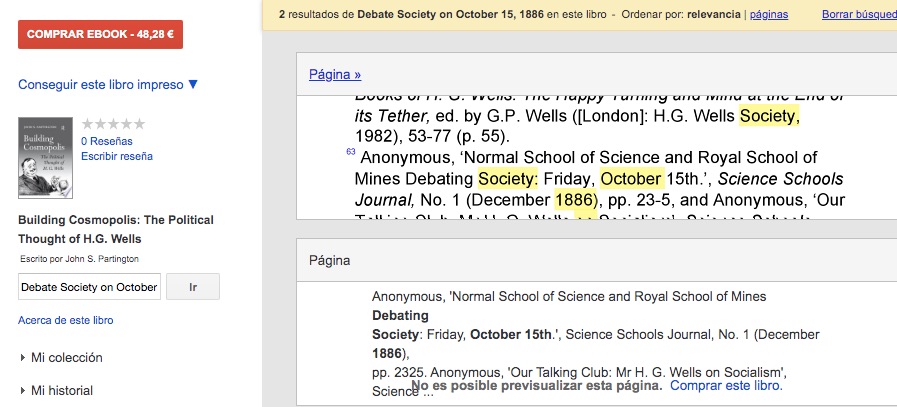Click the book title Building Cosmopolis
Viewport: 897px width, 407px height.
115,229
